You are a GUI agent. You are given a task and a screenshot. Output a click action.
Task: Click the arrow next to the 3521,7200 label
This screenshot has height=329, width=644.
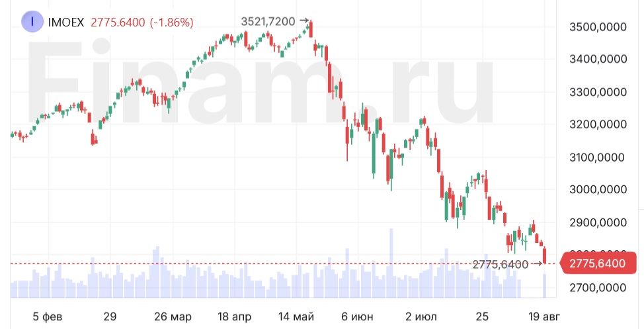[x=304, y=21]
